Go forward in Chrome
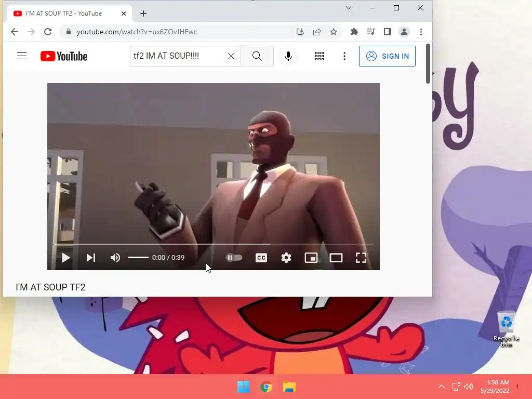The image size is (532, 399). [x=31, y=32]
